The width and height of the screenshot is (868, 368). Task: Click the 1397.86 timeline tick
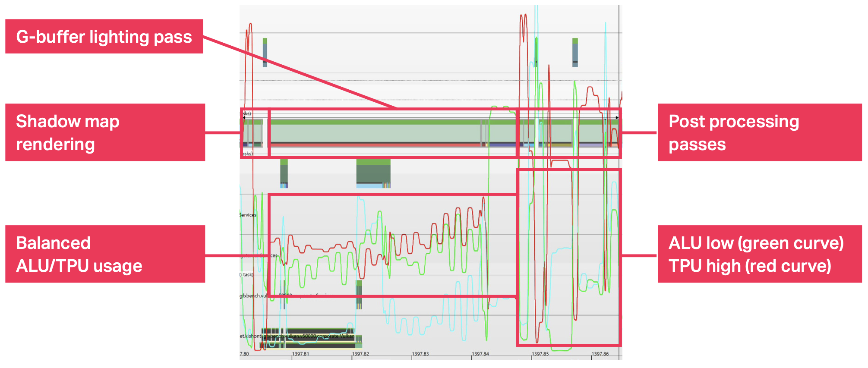(x=600, y=354)
